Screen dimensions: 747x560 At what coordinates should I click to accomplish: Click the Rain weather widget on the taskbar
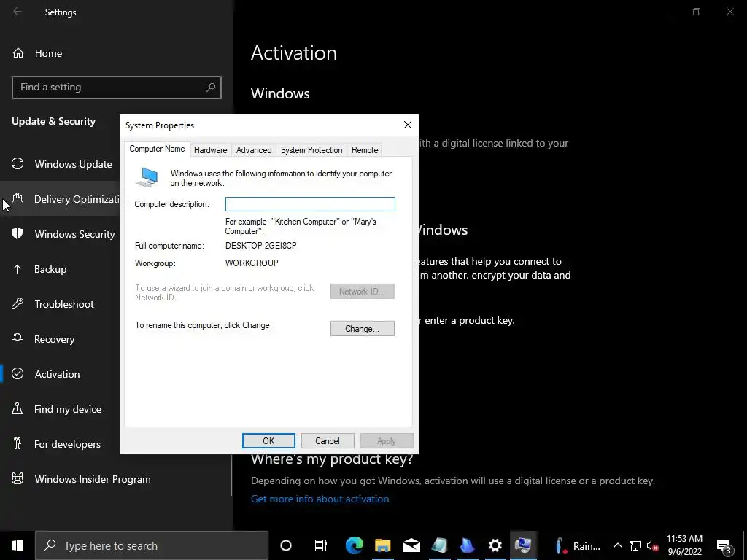click(578, 545)
